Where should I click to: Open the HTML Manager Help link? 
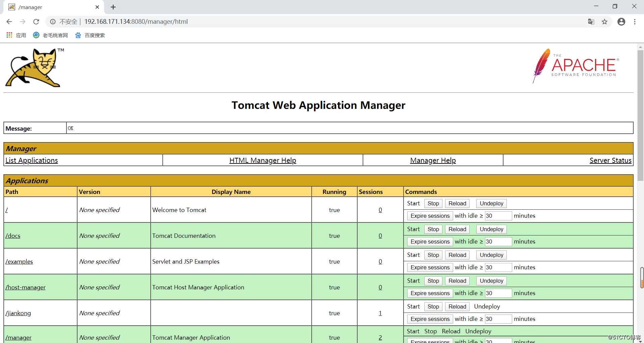tap(263, 160)
